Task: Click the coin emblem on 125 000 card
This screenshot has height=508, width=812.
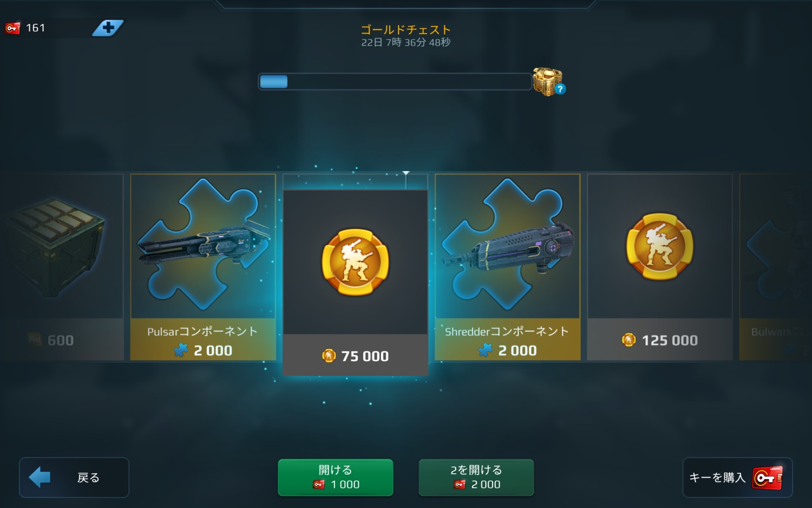Action: (659, 246)
